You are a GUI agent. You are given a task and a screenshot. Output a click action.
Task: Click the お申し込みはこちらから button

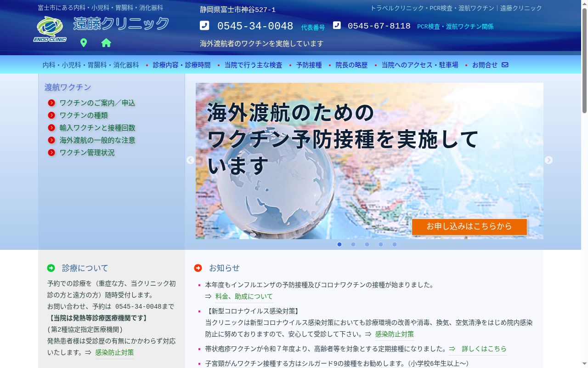click(469, 226)
